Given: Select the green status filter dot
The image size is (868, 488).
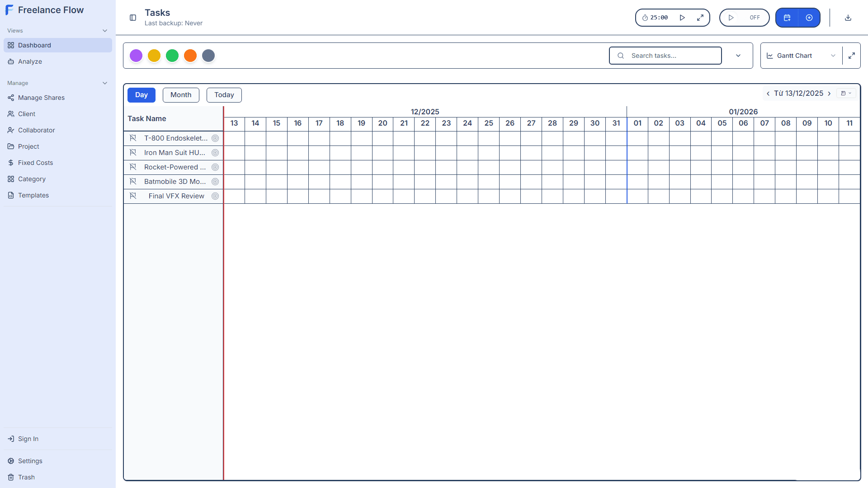Looking at the screenshot, I should (x=172, y=56).
